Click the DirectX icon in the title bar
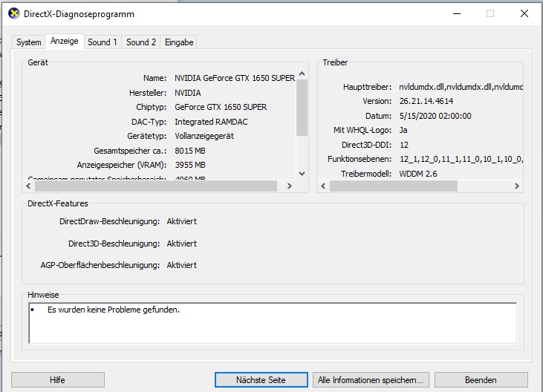Viewport: 543px width, 392px height. point(13,14)
